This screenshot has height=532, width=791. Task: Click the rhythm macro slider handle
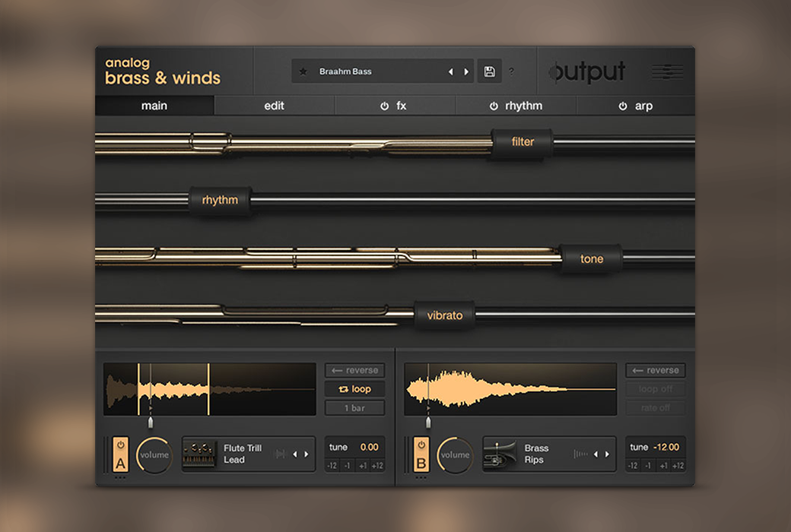[221, 200]
